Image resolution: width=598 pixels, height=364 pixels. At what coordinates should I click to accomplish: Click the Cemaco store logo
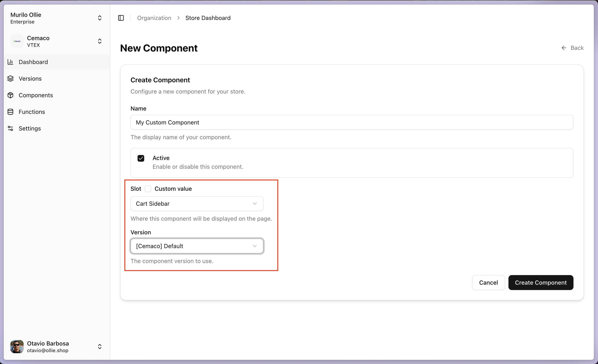point(17,41)
